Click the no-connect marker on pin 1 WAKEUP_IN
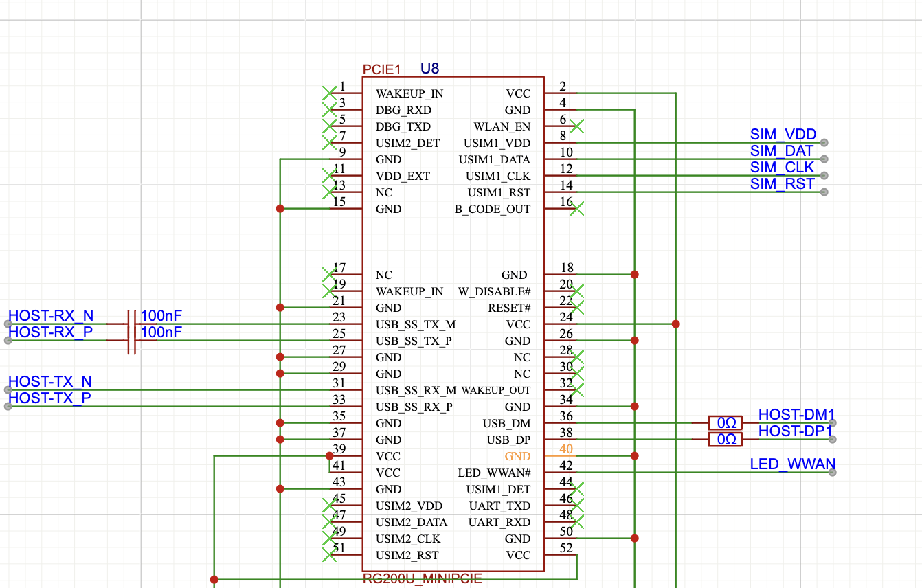This screenshot has width=922, height=588. coord(329,93)
